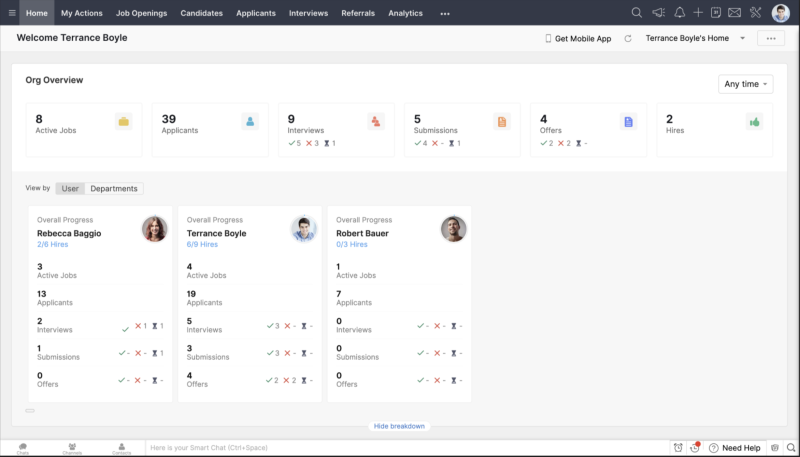
Task: Click the icon right of Need Help
Action: [x=775, y=448]
